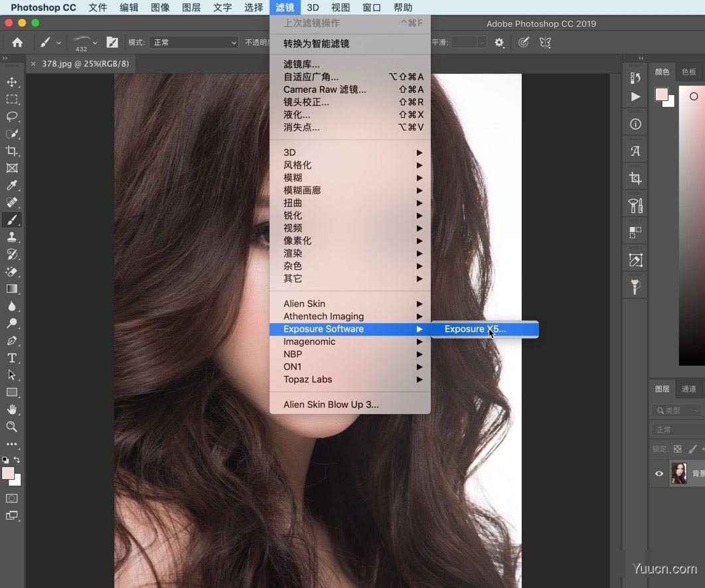The image size is (705, 588).
Task: Select the Frame tool
Action: click(12, 168)
